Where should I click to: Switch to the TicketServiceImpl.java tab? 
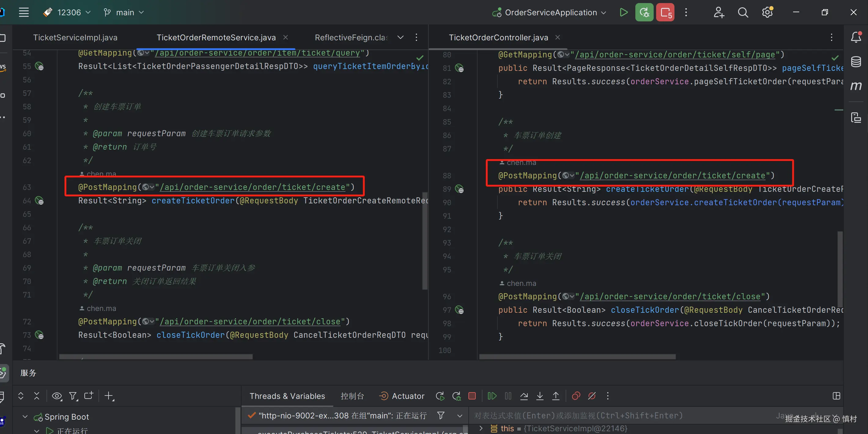point(75,37)
